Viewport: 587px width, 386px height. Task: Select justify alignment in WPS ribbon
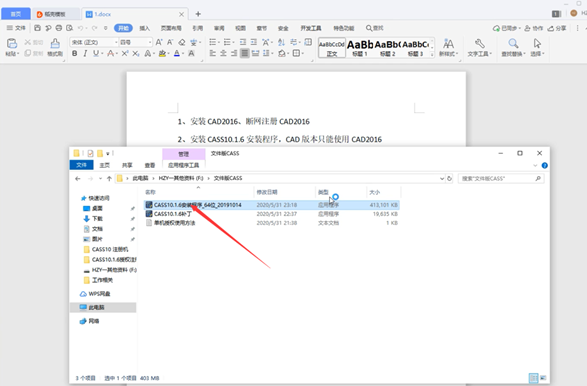244,54
